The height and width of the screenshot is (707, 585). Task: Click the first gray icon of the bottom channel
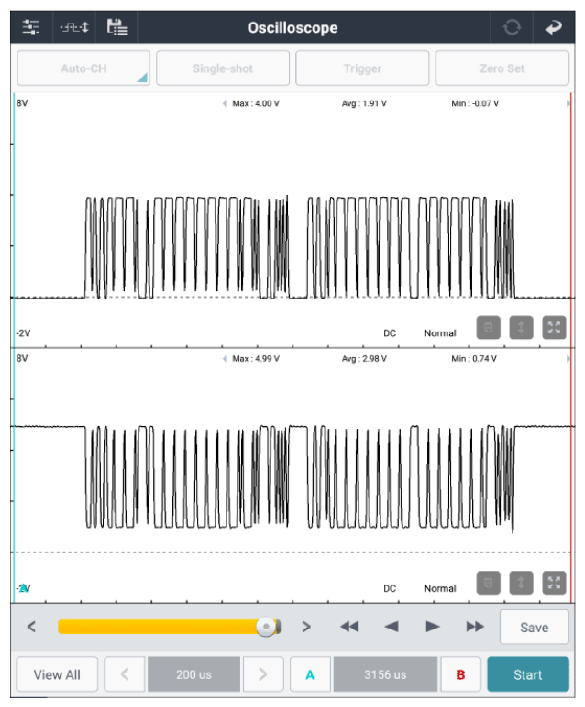coord(488,583)
